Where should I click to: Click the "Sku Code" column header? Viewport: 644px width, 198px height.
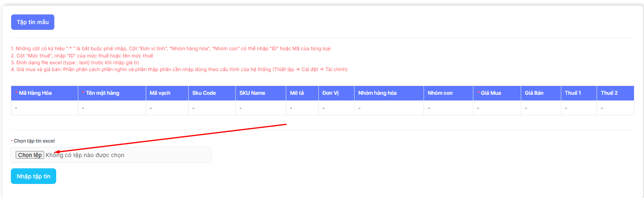(204, 93)
